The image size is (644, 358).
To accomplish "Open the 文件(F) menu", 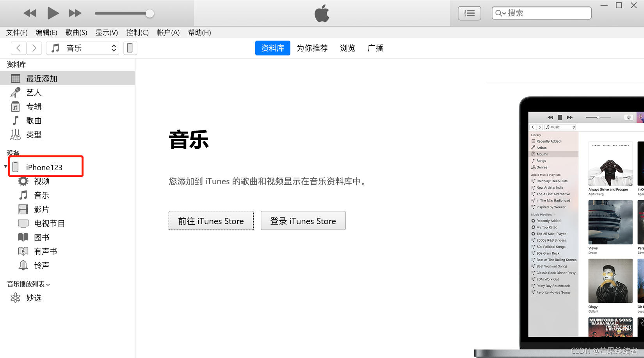I will click(x=17, y=32).
